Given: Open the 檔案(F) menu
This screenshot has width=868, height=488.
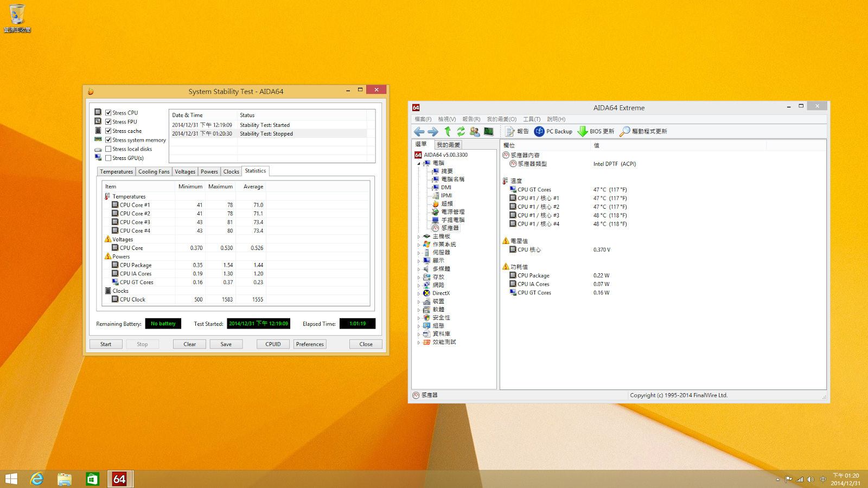Looking at the screenshot, I should click(x=423, y=119).
